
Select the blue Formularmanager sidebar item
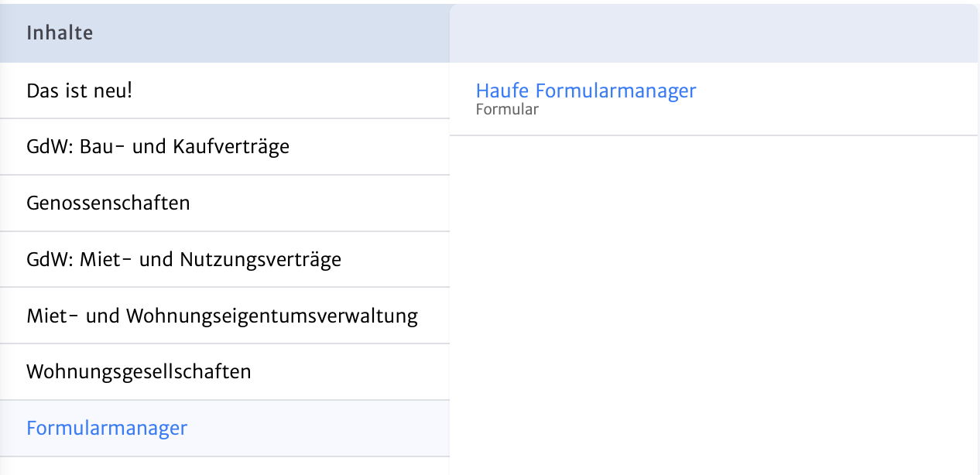coord(107,428)
